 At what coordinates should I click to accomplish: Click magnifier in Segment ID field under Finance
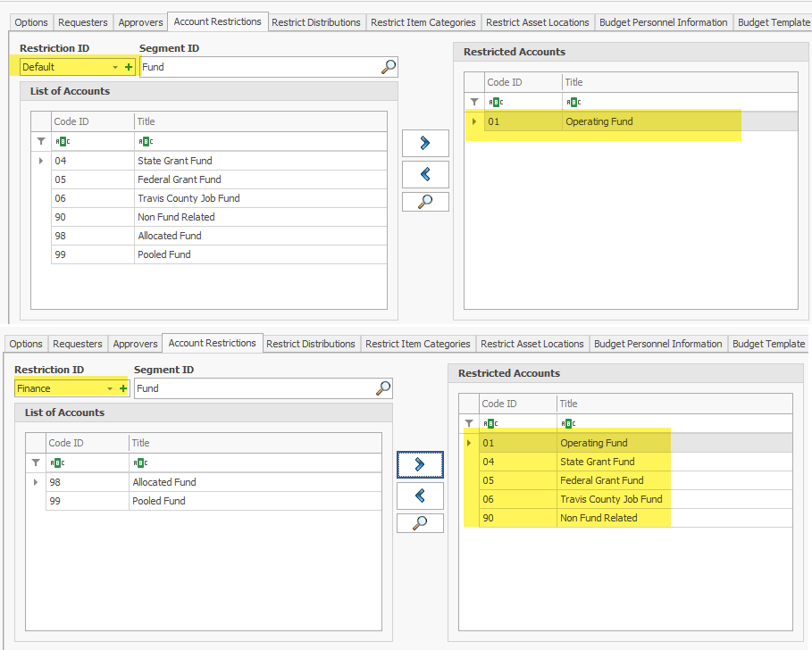pos(383,388)
